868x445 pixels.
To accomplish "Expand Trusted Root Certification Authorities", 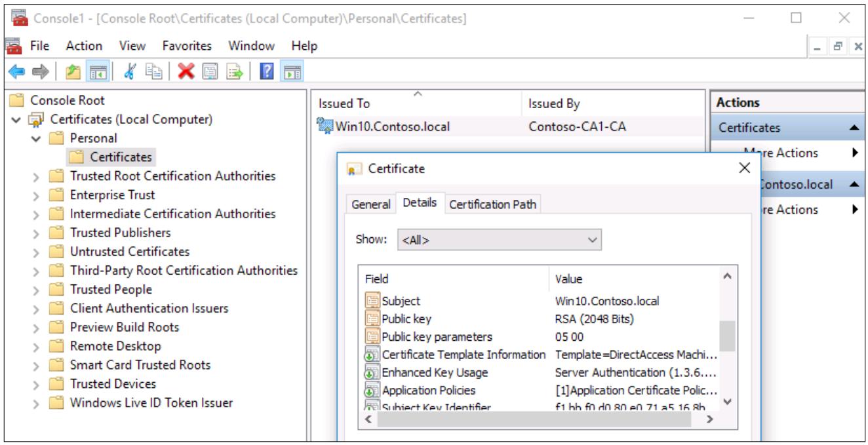I will coord(37,176).
